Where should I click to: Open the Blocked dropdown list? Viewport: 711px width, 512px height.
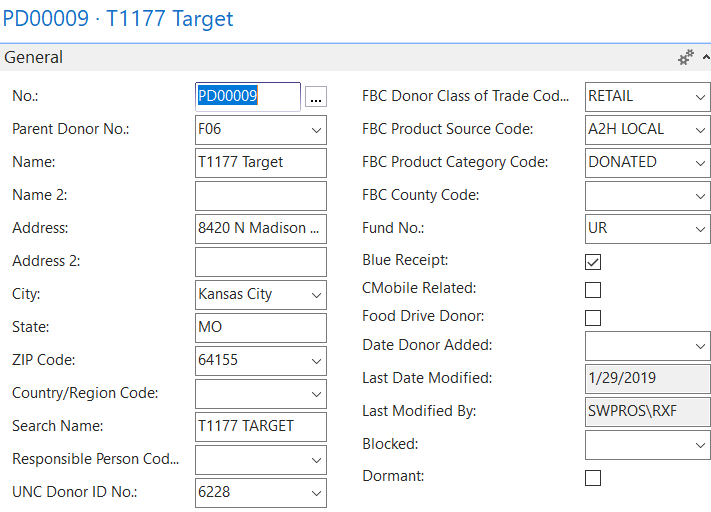click(699, 445)
